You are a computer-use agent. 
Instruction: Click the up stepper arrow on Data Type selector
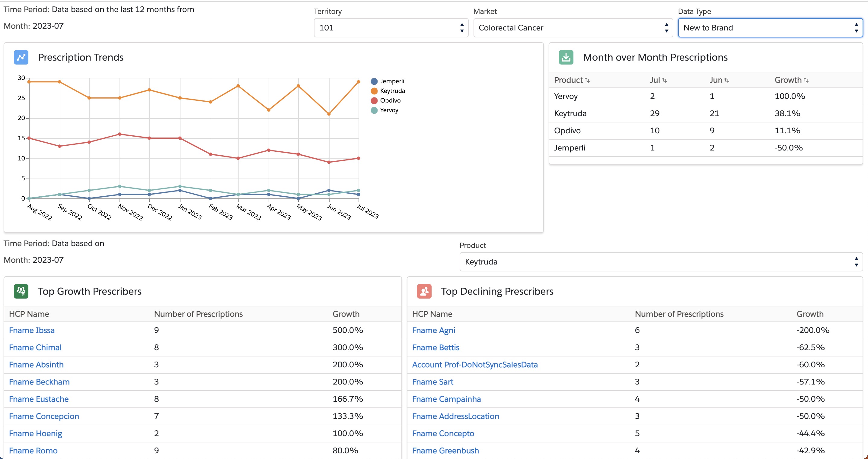pos(857,25)
